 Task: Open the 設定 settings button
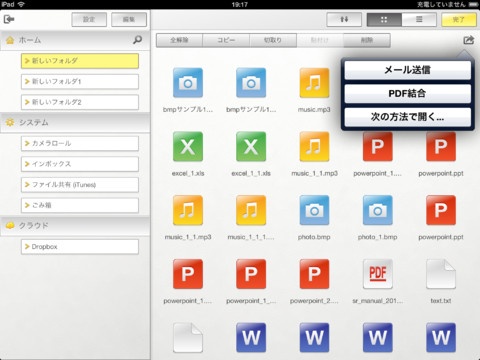point(89,20)
